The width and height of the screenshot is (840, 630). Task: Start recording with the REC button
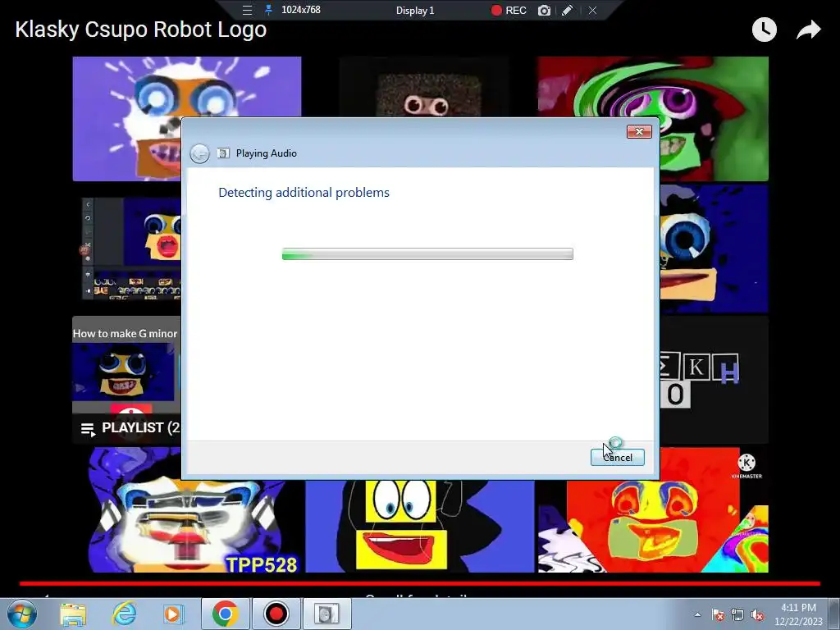(509, 10)
